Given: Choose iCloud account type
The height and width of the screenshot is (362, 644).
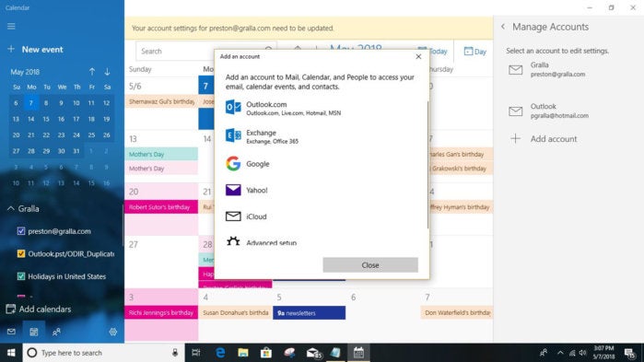Looking at the screenshot, I should [322, 216].
